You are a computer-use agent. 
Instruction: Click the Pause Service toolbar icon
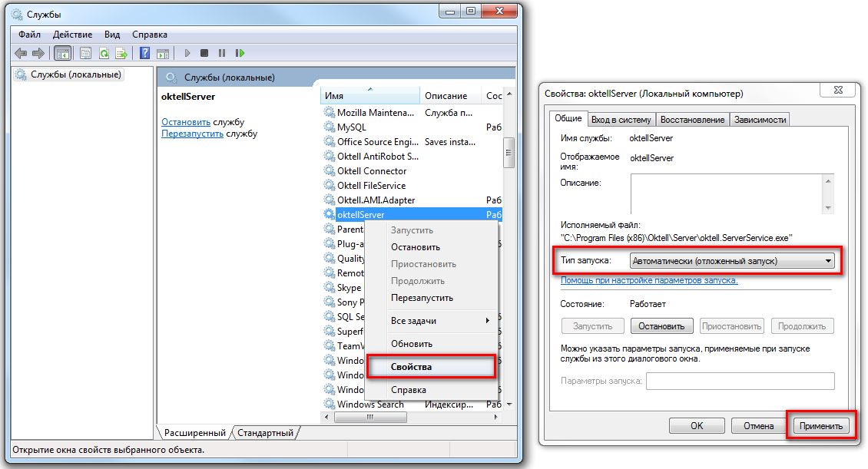222,53
